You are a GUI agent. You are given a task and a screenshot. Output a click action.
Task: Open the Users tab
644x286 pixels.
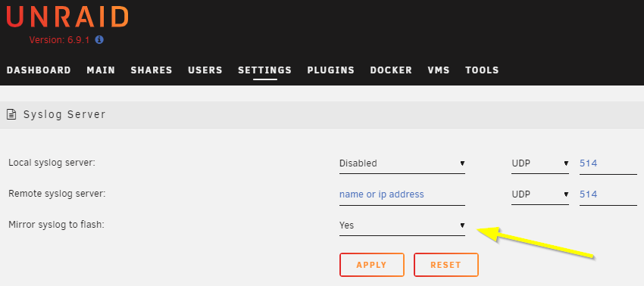[205, 70]
